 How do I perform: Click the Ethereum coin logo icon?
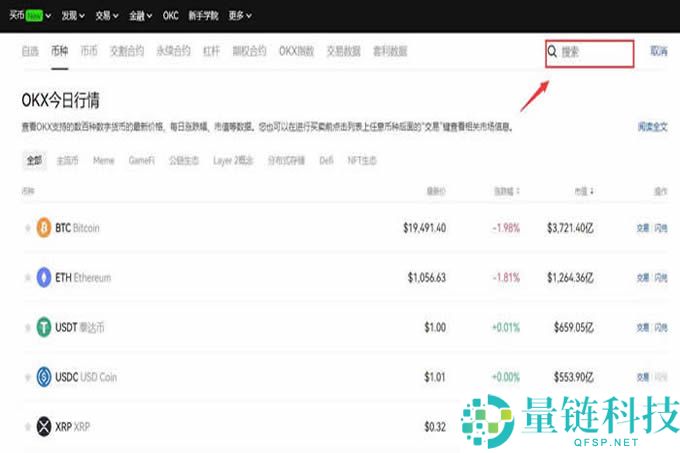click(x=44, y=277)
